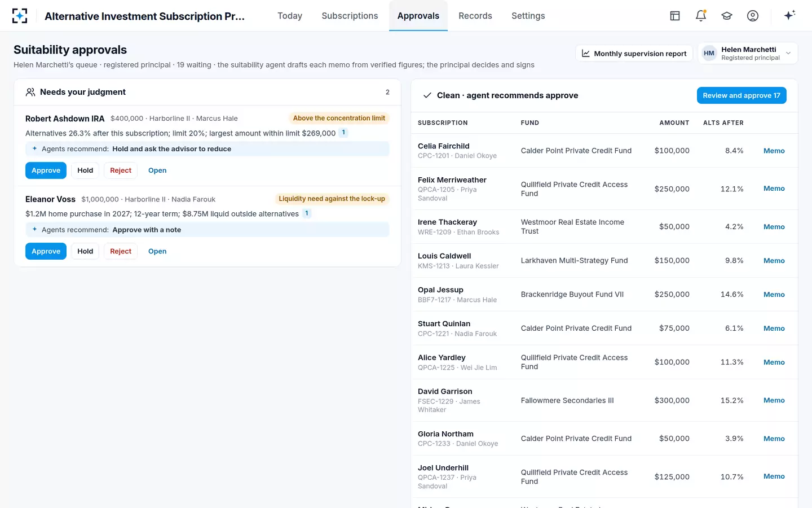This screenshot has width=812, height=508.
Task: Open the Records tab
Action: [x=475, y=16]
